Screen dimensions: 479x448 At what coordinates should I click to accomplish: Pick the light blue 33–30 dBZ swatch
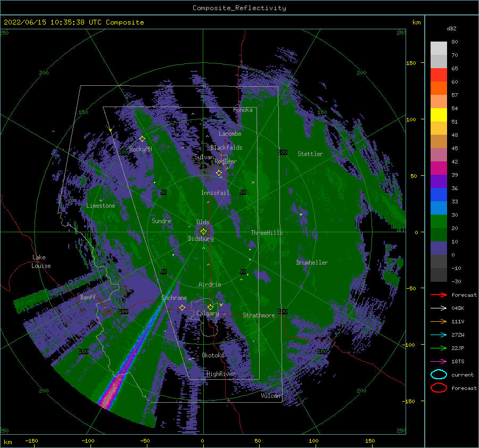click(x=439, y=208)
